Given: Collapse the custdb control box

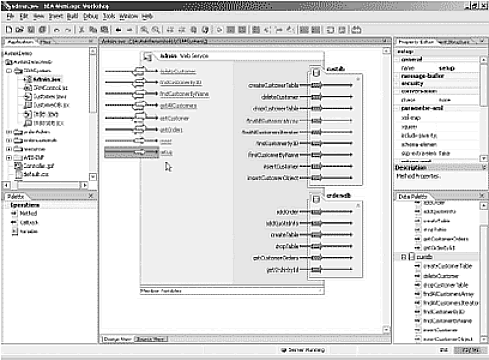Looking at the screenshot, I should pyautogui.click(x=358, y=79).
